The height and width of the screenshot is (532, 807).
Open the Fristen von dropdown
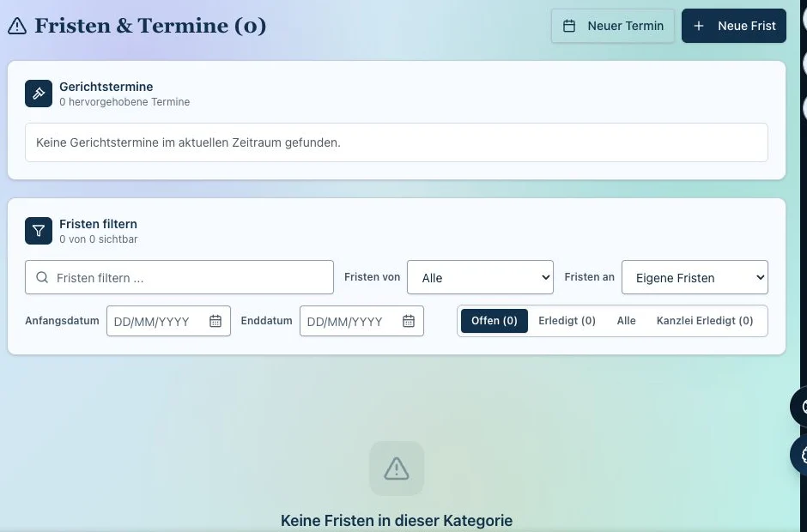click(x=480, y=277)
